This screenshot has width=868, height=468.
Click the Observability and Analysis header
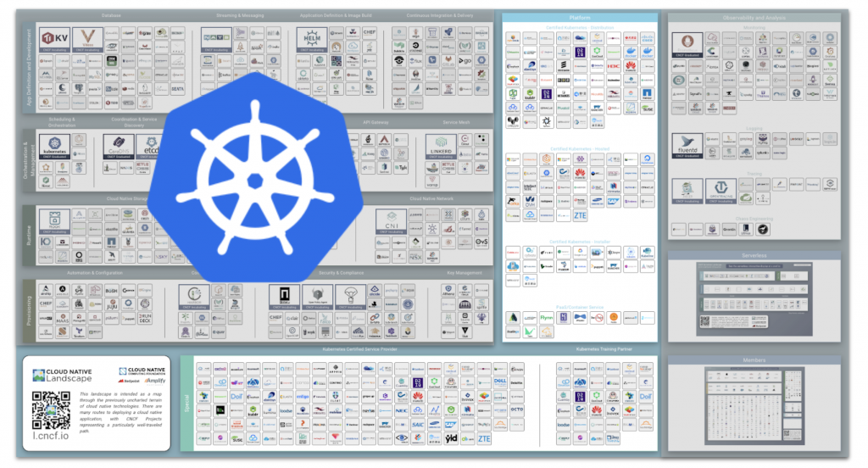[754, 18]
